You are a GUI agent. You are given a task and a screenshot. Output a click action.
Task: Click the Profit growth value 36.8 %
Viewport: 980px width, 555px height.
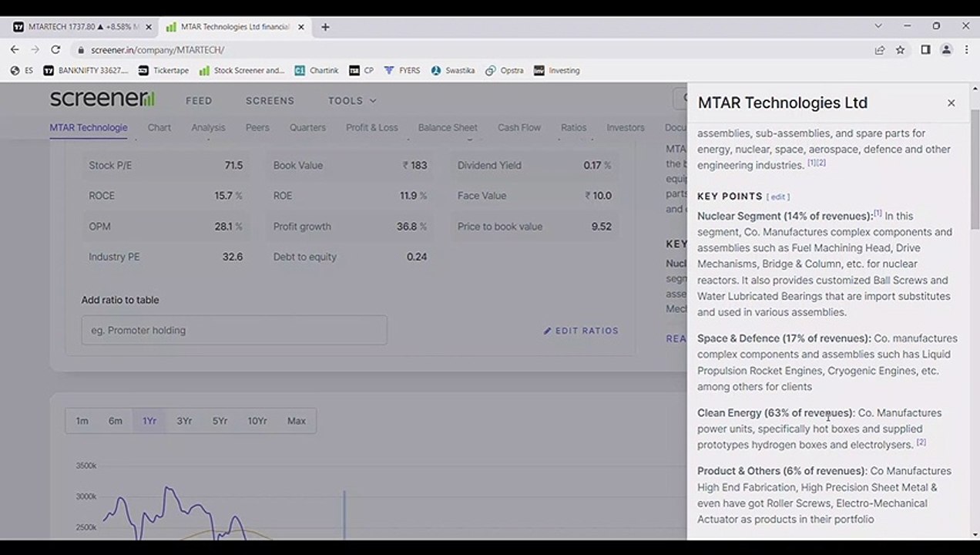point(411,227)
